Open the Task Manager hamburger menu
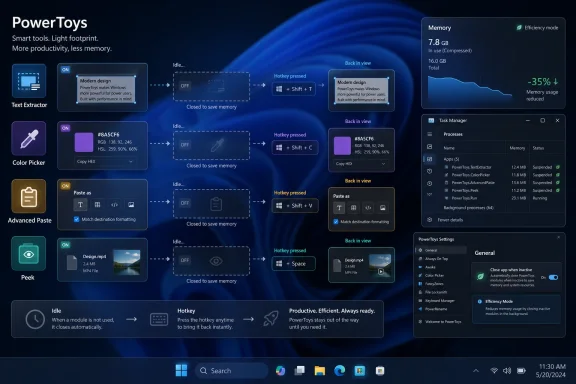The image size is (576, 384). pos(429,134)
